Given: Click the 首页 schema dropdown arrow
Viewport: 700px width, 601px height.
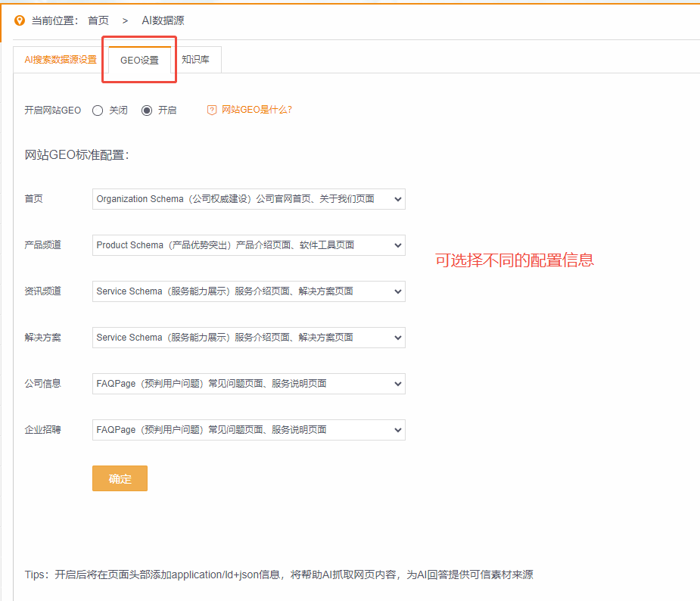Looking at the screenshot, I should pos(397,198).
